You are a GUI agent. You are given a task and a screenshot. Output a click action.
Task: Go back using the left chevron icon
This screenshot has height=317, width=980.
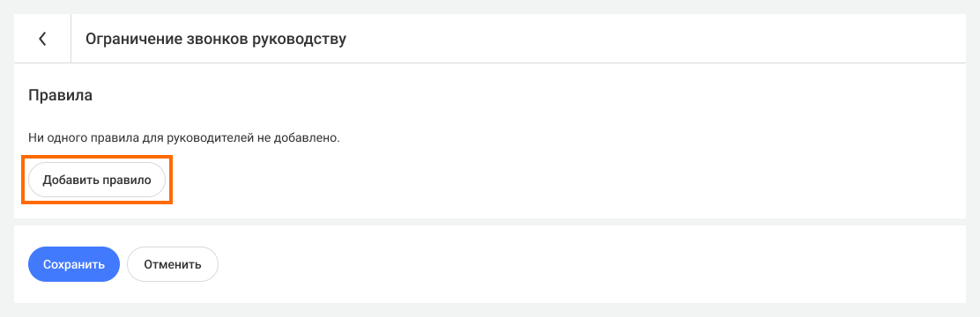(x=42, y=39)
